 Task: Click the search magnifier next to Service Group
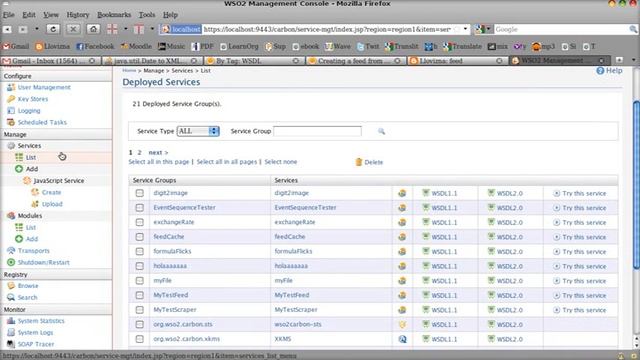click(x=381, y=131)
